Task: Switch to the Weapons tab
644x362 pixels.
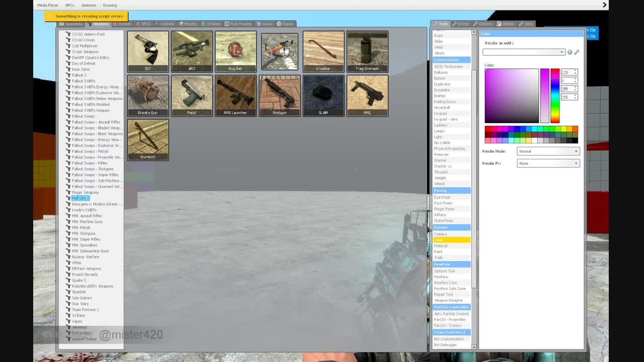Action: click(x=99, y=24)
